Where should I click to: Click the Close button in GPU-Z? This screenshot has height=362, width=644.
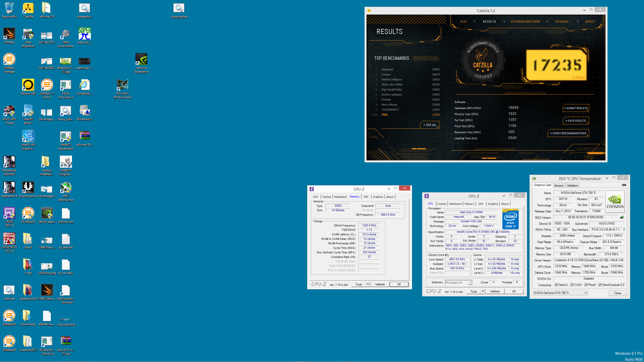click(x=618, y=293)
